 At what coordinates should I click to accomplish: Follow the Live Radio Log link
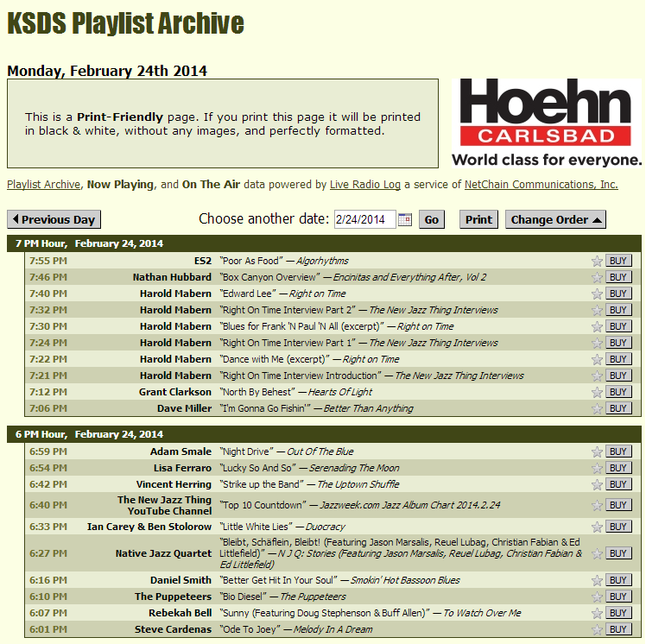click(x=365, y=185)
